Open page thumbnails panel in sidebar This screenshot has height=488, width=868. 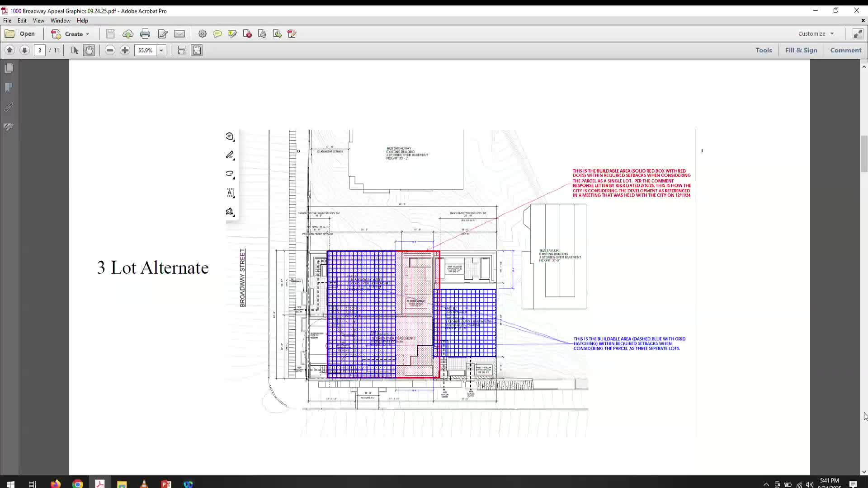pyautogui.click(x=9, y=68)
